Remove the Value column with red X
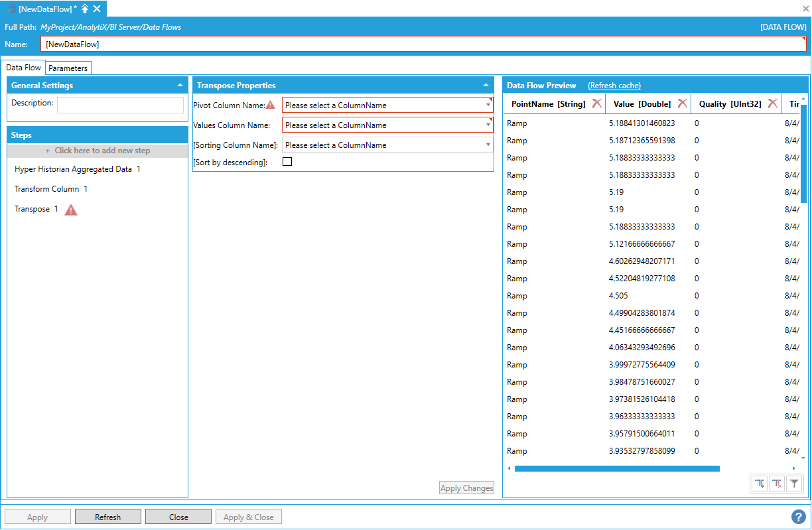The width and height of the screenshot is (812, 530). pos(682,103)
